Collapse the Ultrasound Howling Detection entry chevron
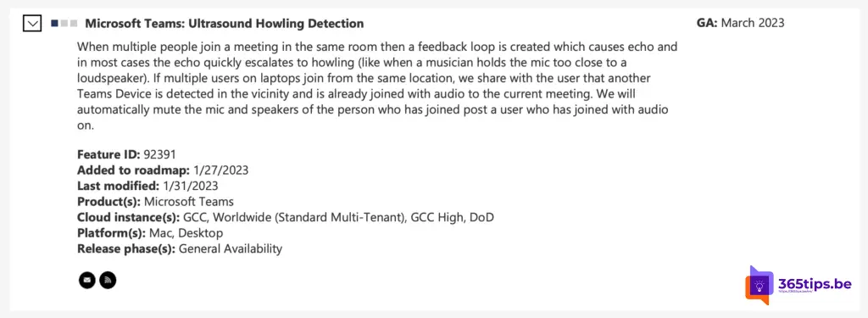Viewport: 868px width, 318px height. 32,23
